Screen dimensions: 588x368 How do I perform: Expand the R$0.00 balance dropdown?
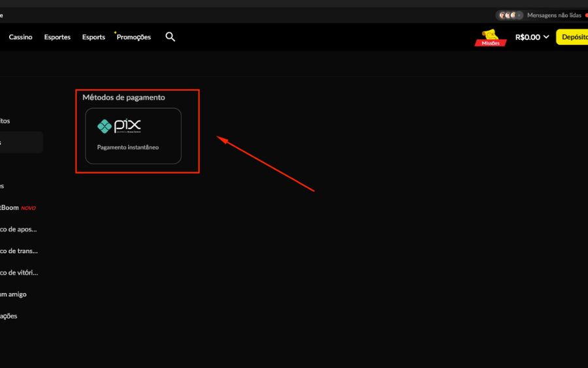click(532, 37)
